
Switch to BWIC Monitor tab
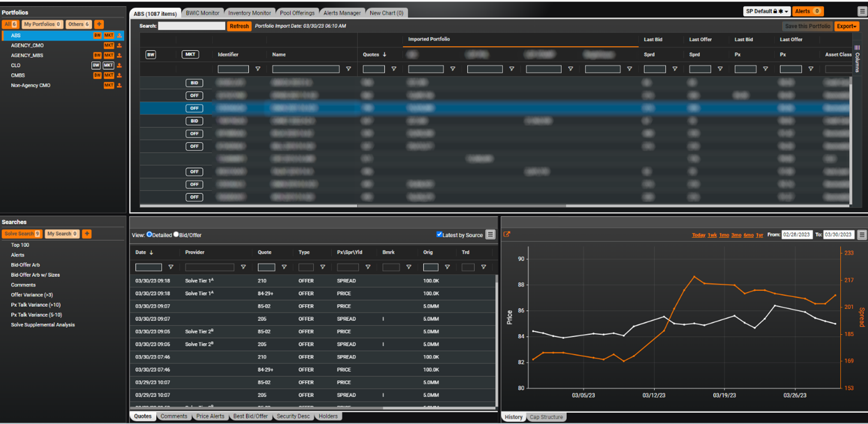pyautogui.click(x=203, y=13)
